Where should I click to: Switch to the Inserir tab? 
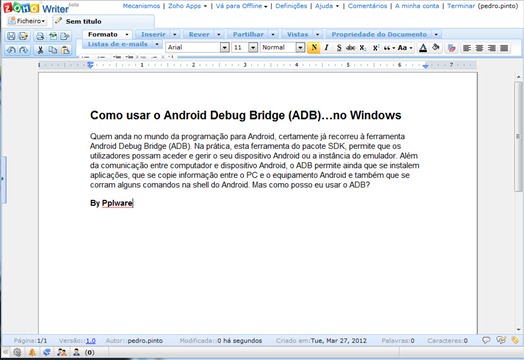coord(153,34)
